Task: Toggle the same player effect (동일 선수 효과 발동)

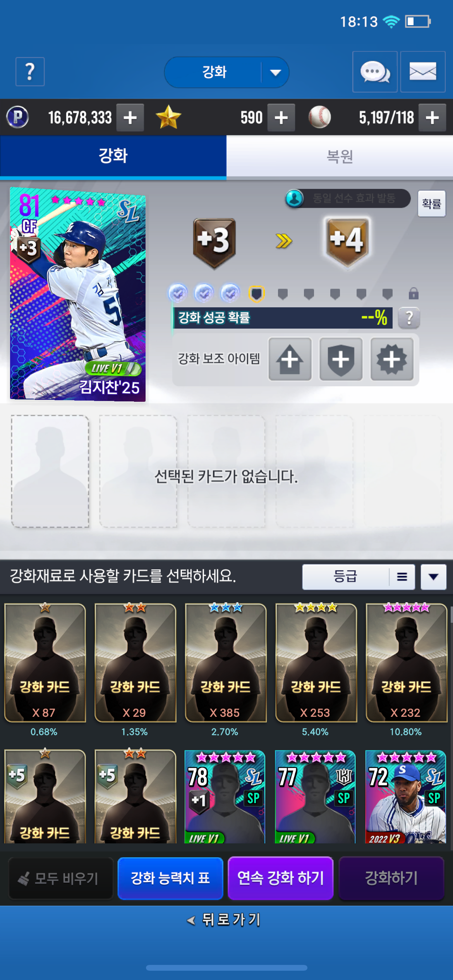Action: pos(347,199)
